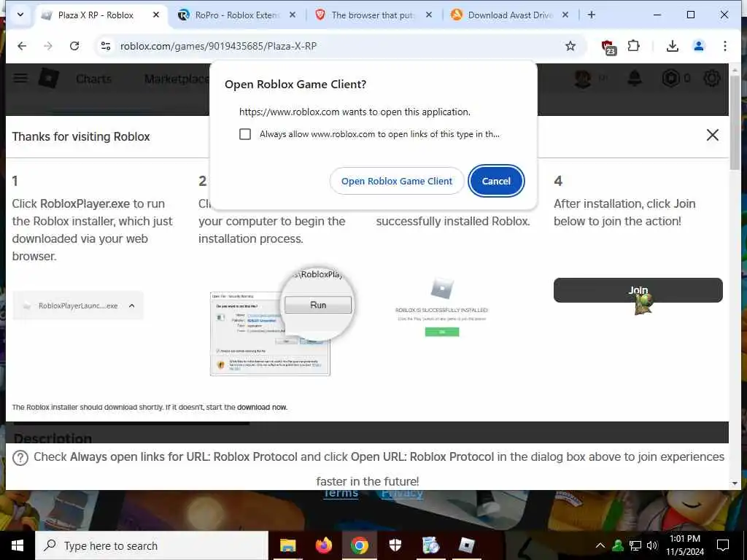The height and width of the screenshot is (560, 747).
Task: Open Roblox notifications bell
Action: [634, 79]
